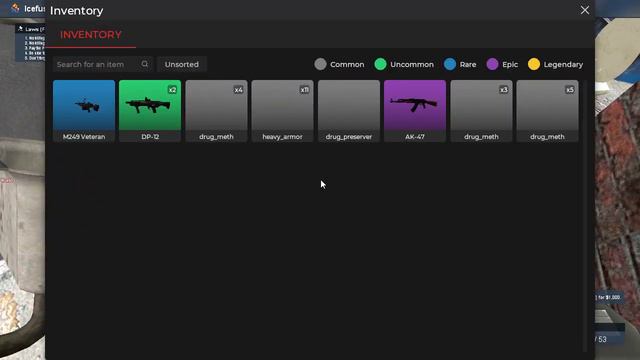Close the Inventory window
The width and height of the screenshot is (640, 360).
click(585, 10)
